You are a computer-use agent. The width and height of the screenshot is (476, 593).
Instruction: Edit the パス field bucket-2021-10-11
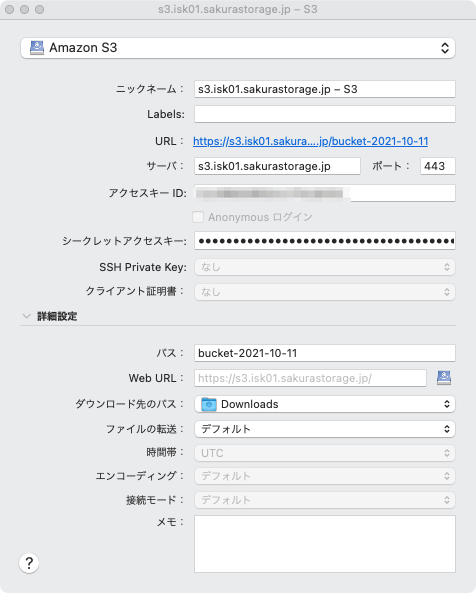pos(325,353)
